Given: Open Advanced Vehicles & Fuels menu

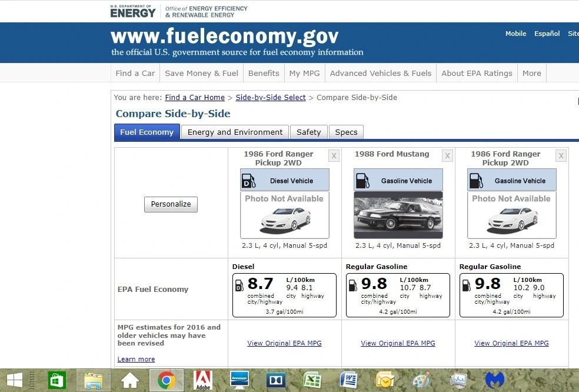Looking at the screenshot, I should pos(381,73).
